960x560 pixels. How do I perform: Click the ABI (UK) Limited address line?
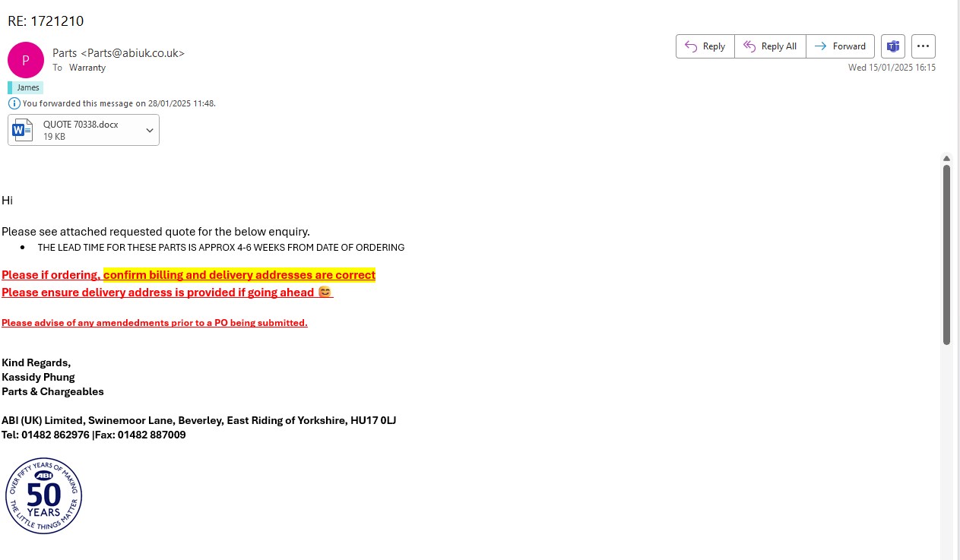coord(199,420)
